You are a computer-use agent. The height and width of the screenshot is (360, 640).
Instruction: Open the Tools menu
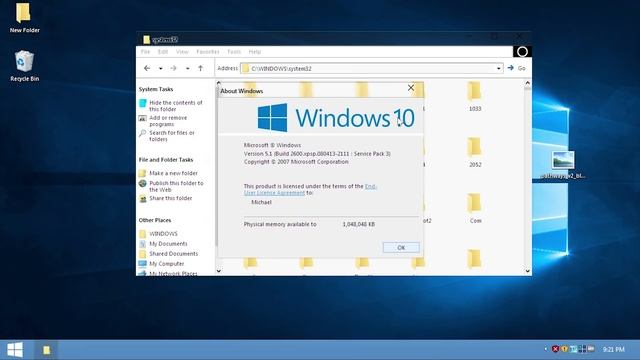pos(234,52)
